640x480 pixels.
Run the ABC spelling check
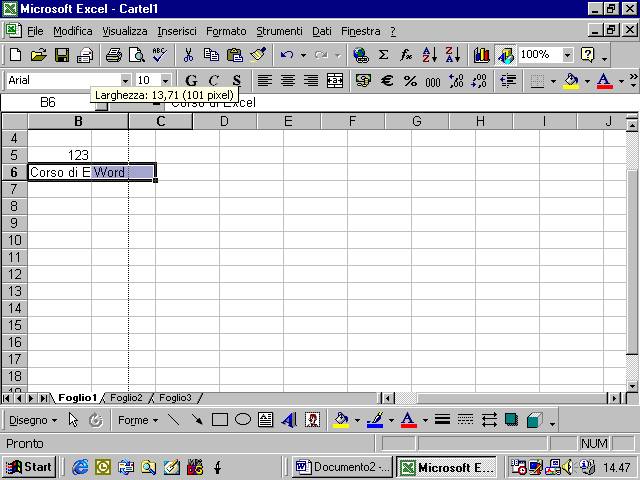160,55
